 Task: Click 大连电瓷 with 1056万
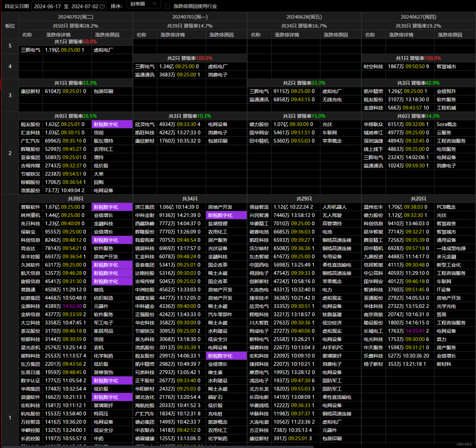click(x=259, y=422)
